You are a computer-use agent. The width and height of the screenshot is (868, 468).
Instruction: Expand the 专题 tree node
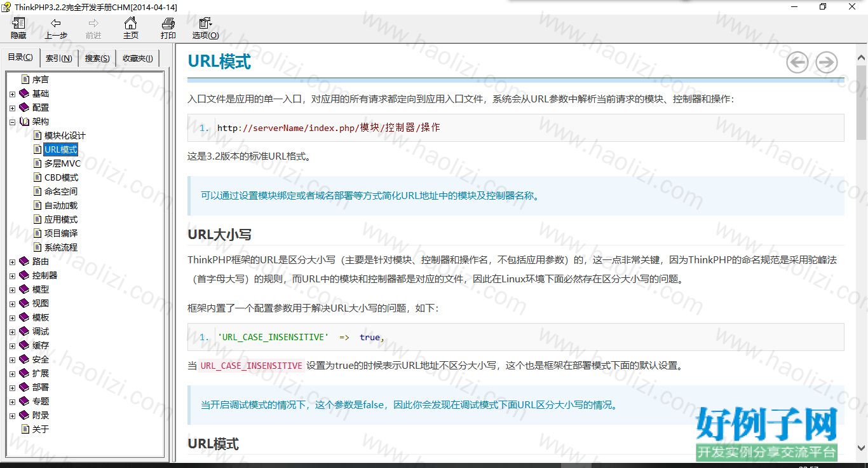[13, 402]
